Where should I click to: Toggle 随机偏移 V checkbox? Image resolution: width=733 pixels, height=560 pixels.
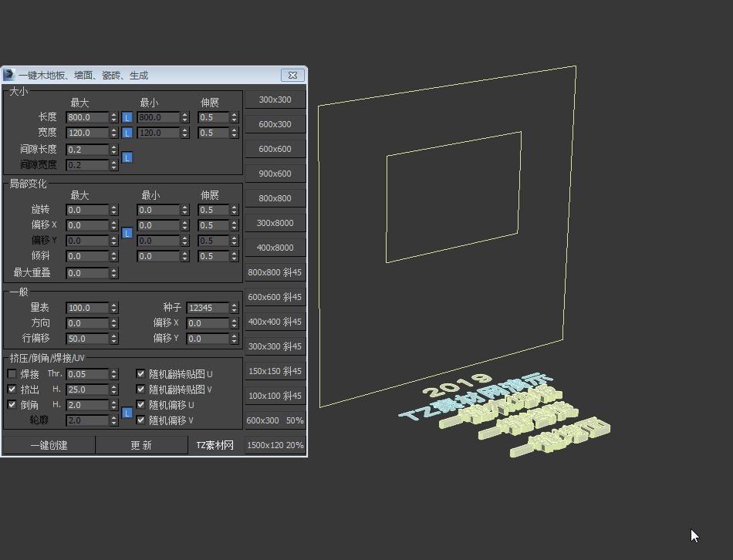pyautogui.click(x=140, y=420)
